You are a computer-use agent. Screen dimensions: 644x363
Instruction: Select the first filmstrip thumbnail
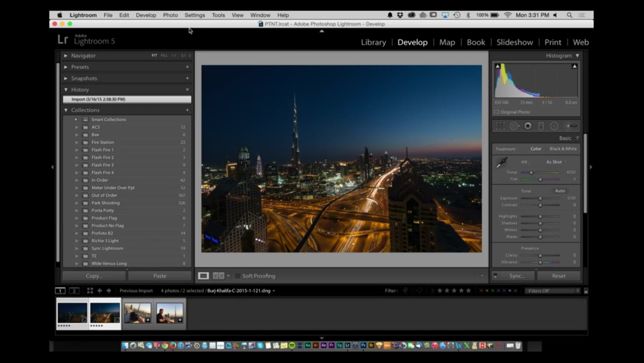(72, 314)
